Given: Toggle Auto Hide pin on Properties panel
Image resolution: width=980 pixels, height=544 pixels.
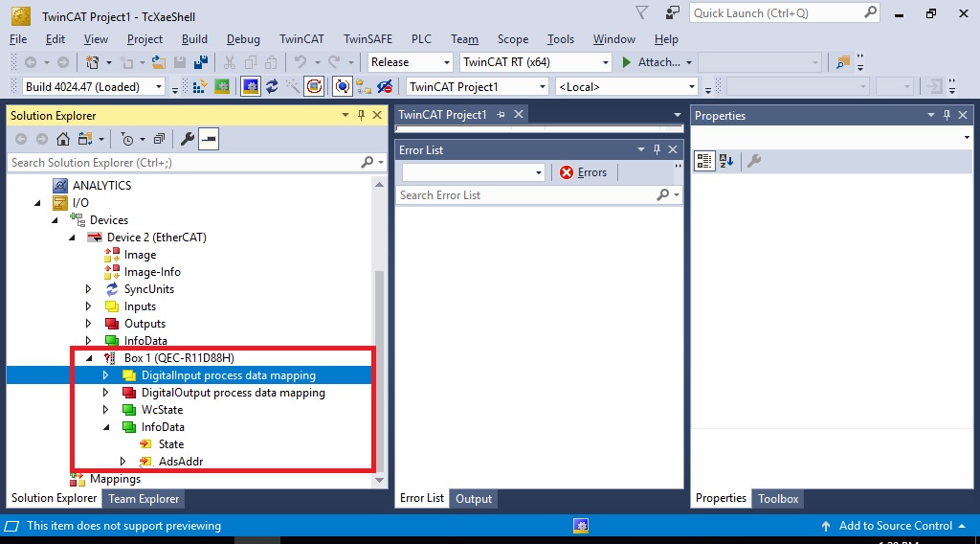Looking at the screenshot, I should [x=947, y=115].
